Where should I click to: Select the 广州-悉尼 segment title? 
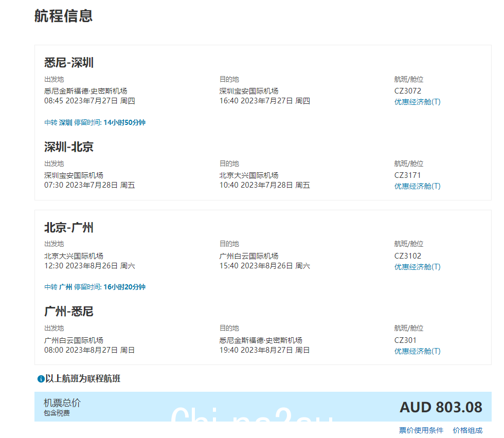[69, 312]
